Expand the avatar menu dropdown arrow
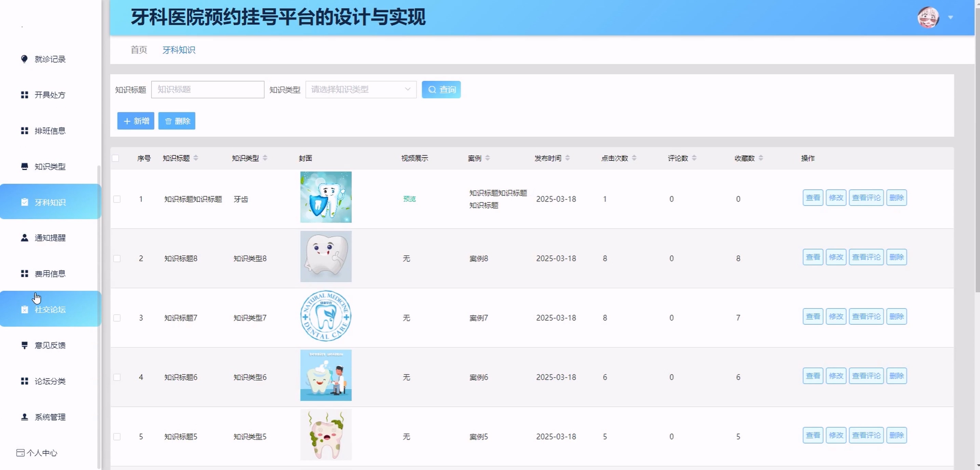The image size is (980, 470). [950, 17]
